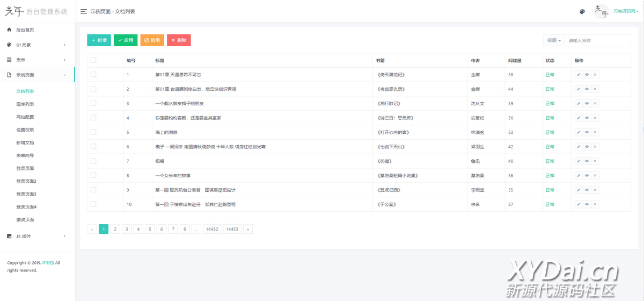Click the user avatar in header
The height and width of the screenshot is (301, 644).
(601, 11)
